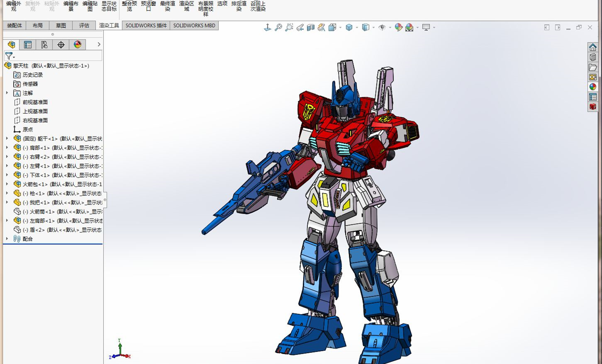Toggle the Hide/Show Items eye icon
Screen dimensions: 602x364
pyautogui.click(x=382, y=27)
